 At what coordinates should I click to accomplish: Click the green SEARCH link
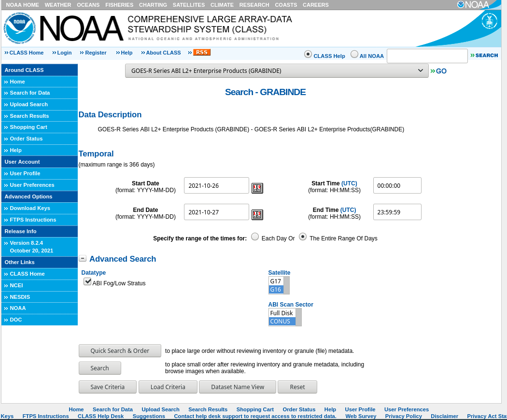tap(484, 56)
